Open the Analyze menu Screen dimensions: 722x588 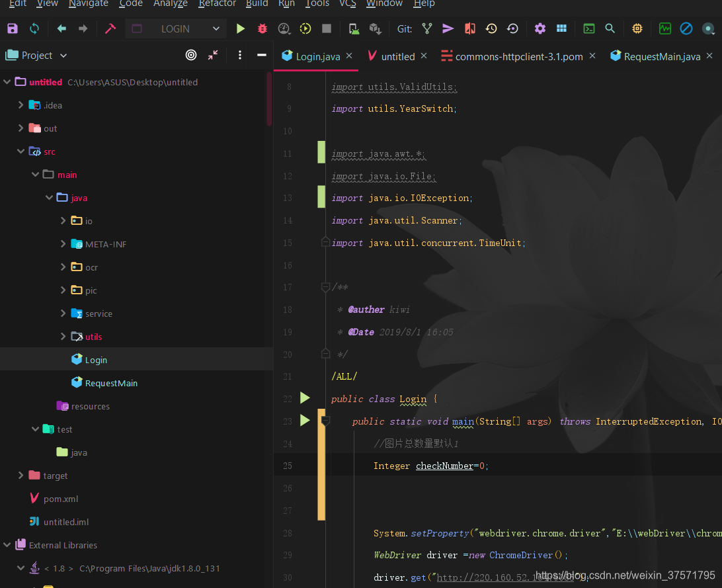point(171,4)
